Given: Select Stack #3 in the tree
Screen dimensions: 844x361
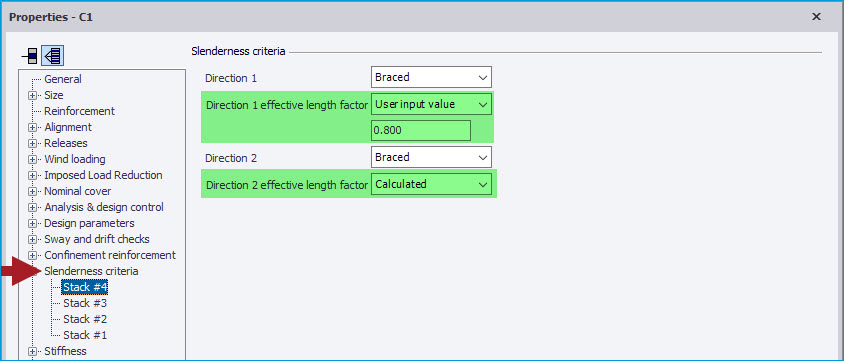Looking at the screenshot, I should tap(85, 303).
